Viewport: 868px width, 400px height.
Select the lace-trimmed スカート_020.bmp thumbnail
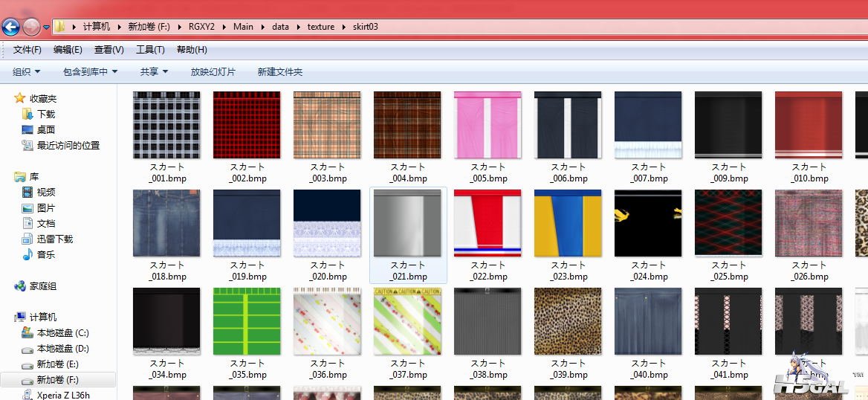click(x=327, y=223)
